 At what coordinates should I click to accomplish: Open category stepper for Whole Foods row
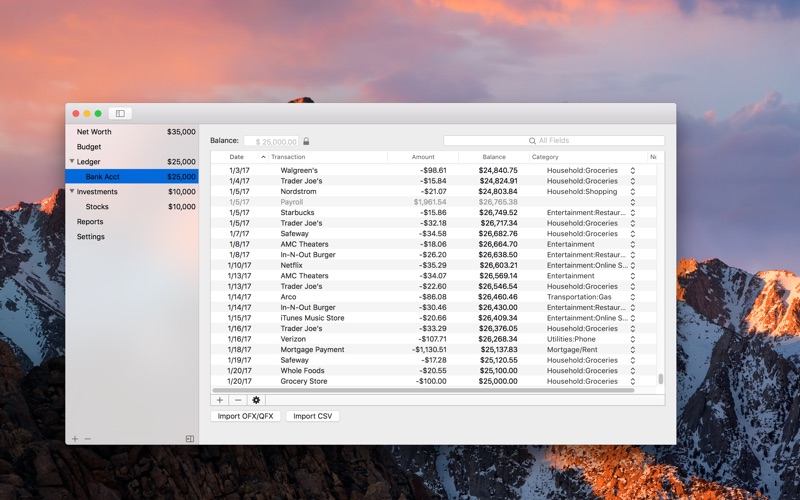click(633, 371)
